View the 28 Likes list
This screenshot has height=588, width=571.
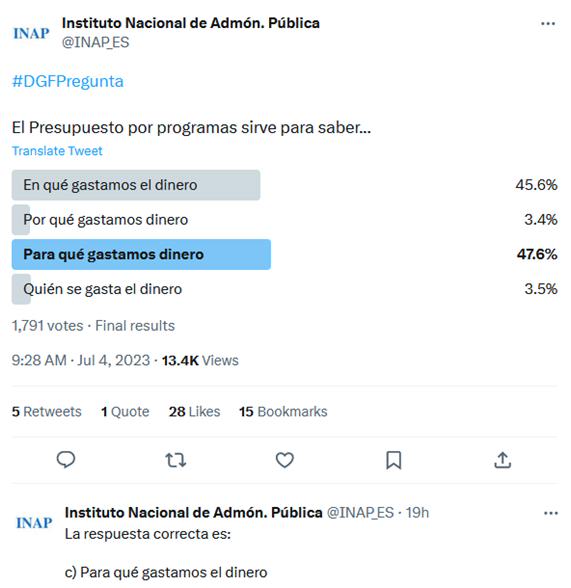coord(194,412)
